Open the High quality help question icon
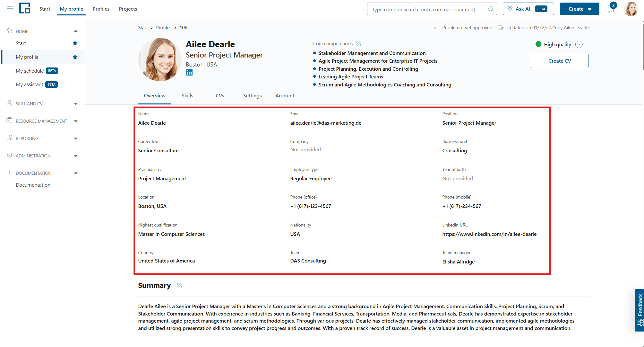 (579, 44)
